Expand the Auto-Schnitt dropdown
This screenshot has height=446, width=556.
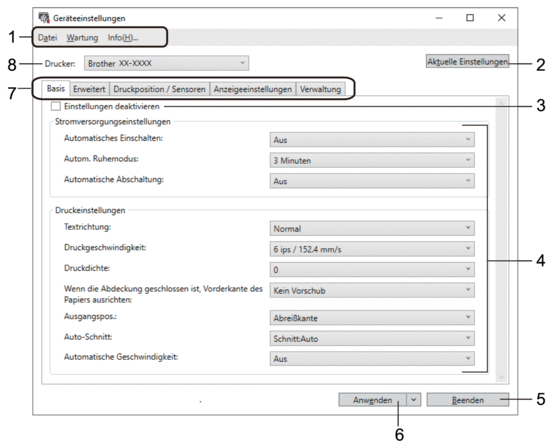(372, 338)
